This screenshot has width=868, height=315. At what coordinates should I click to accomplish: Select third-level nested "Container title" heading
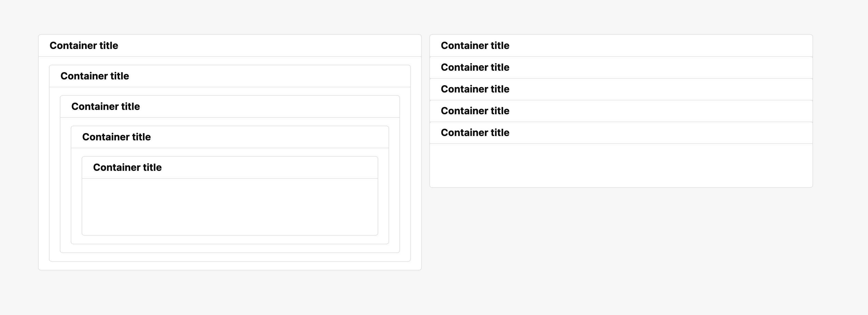coord(106,106)
